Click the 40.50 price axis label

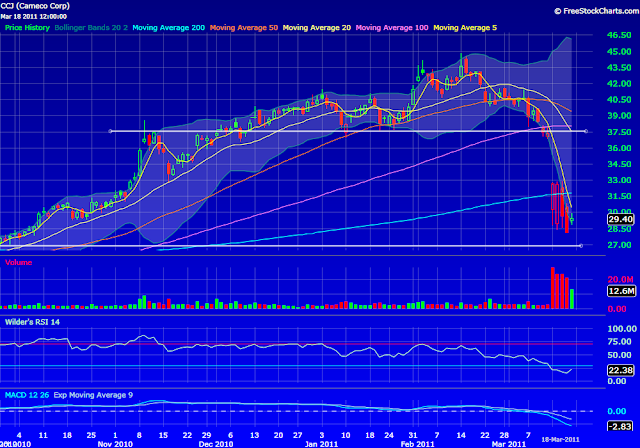(x=619, y=100)
